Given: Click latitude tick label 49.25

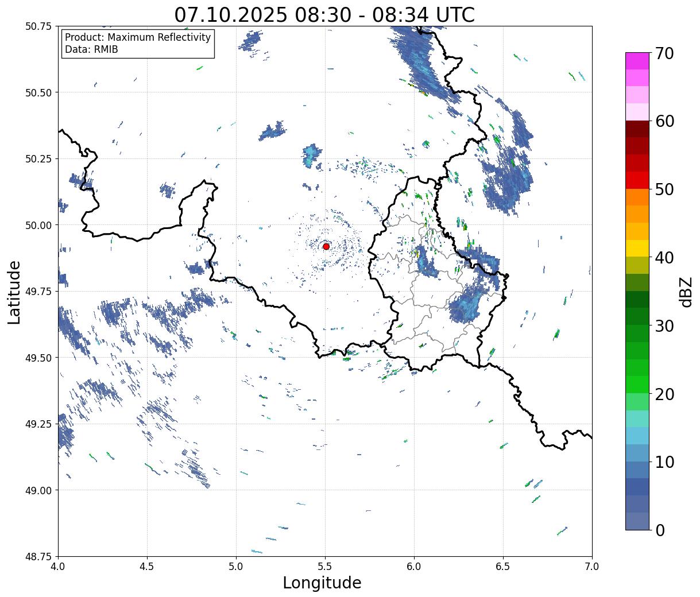Looking at the screenshot, I should click(x=39, y=424).
